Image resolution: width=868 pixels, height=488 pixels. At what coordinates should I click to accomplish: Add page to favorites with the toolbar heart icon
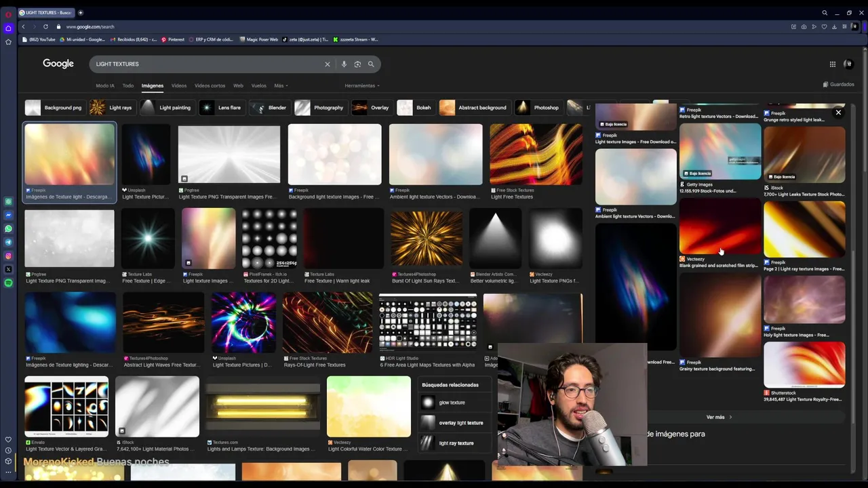click(824, 26)
